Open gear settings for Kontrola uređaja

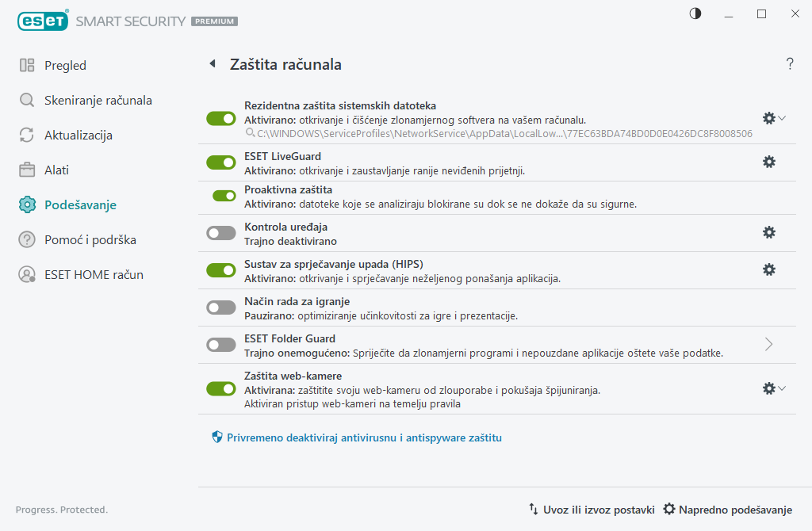coord(768,232)
